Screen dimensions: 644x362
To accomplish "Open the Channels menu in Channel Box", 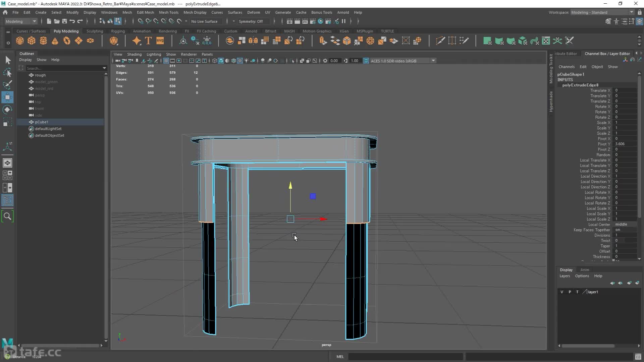I will point(567,67).
